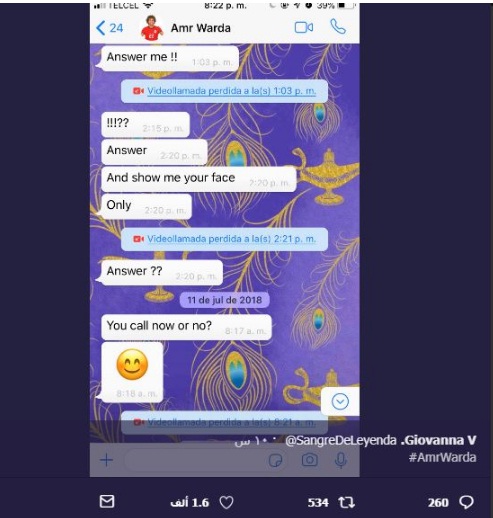Open the sticker icon in the message bar

click(275, 460)
